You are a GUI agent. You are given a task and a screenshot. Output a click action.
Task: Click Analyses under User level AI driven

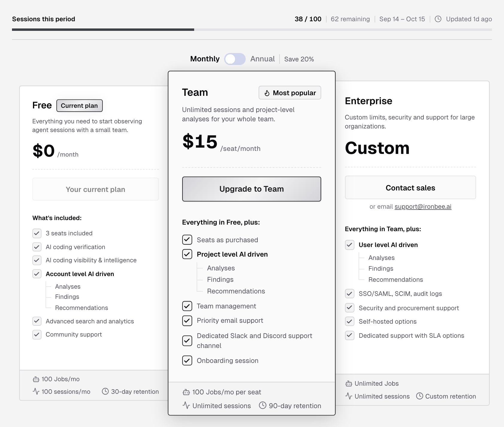(381, 258)
